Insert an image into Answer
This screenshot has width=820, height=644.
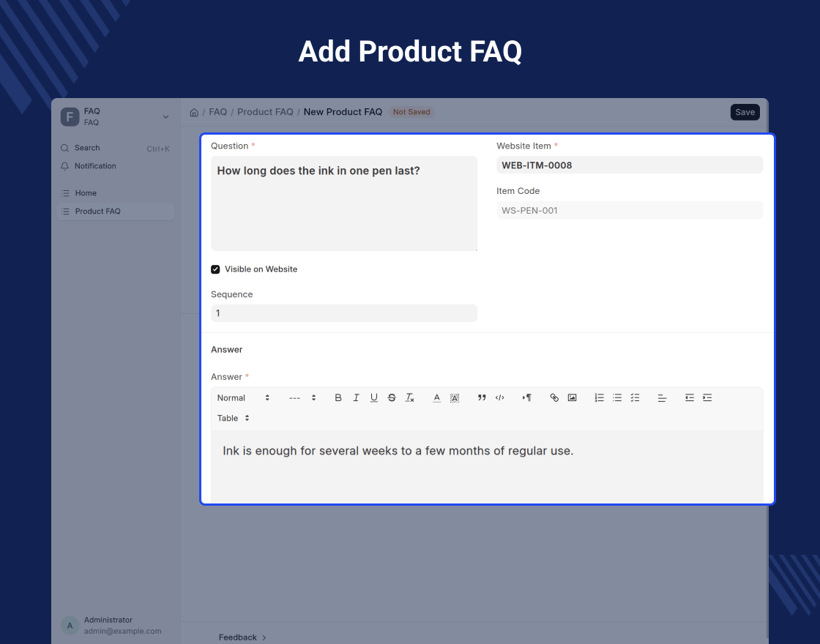pyautogui.click(x=572, y=398)
